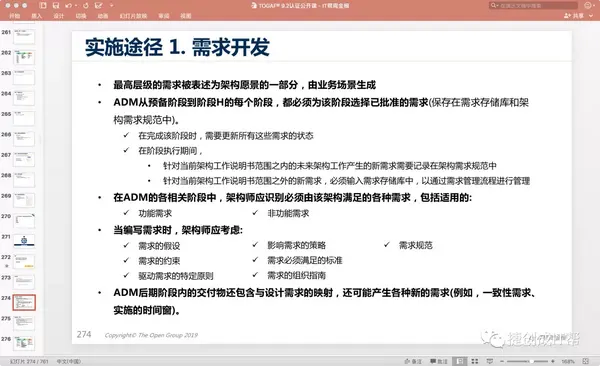Image resolution: width=600 pixels, height=366 pixels.
Task: Click the Undo arrow icon
Action: point(68,5)
